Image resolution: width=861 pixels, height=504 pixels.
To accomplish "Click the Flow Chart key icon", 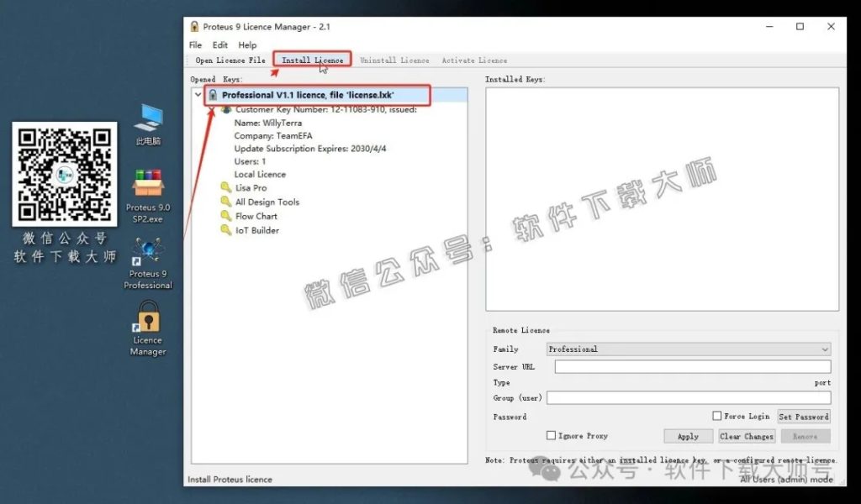I will pyautogui.click(x=225, y=216).
